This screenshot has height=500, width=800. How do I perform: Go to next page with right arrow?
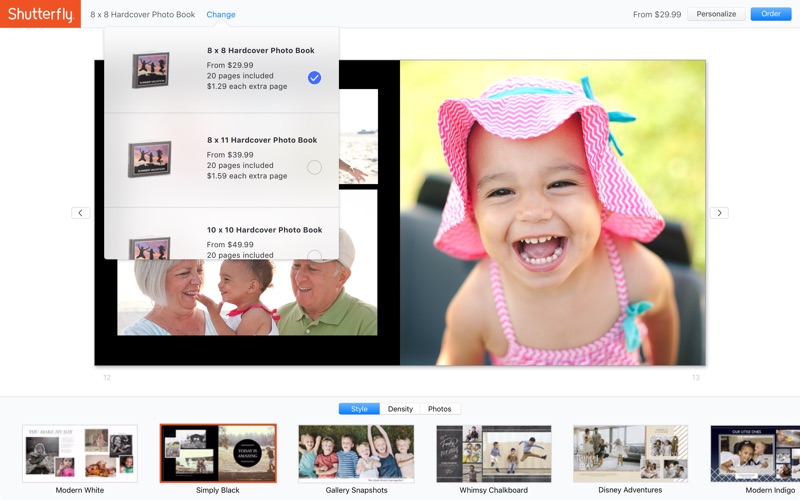tap(718, 213)
